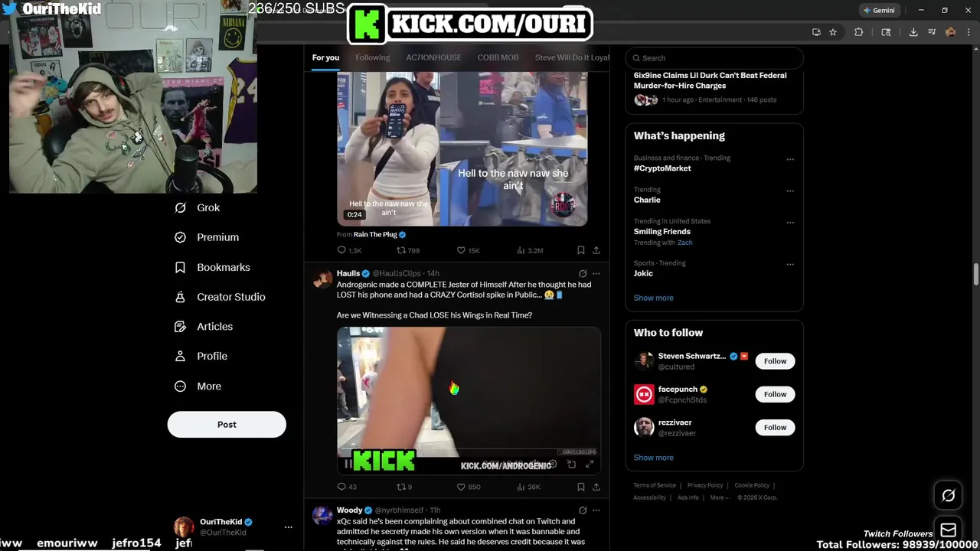Show more trends under What's happening
This screenshot has height=551, width=980.
tap(654, 298)
